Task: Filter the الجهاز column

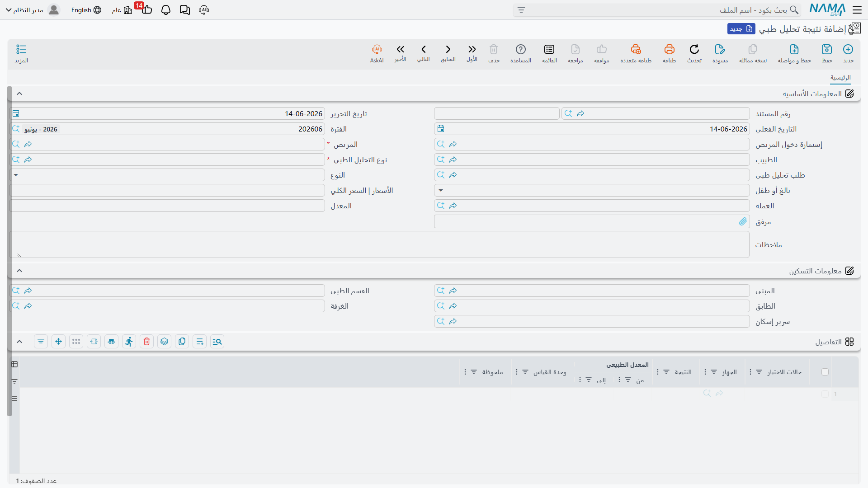Action: point(714,372)
